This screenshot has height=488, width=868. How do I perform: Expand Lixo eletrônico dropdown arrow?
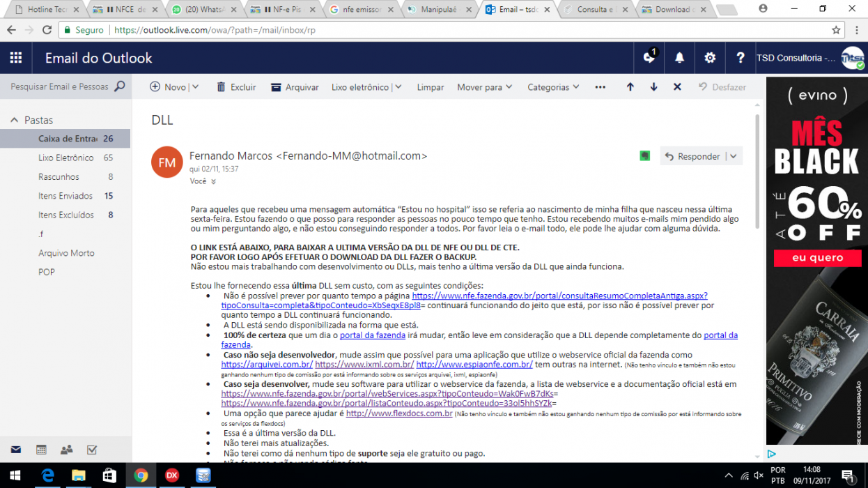point(398,87)
